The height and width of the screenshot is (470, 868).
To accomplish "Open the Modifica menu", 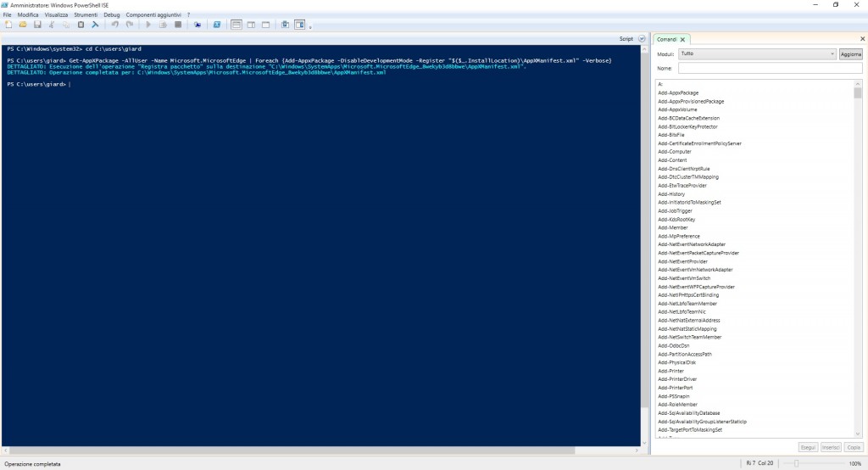I will pyautogui.click(x=28, y=15).
